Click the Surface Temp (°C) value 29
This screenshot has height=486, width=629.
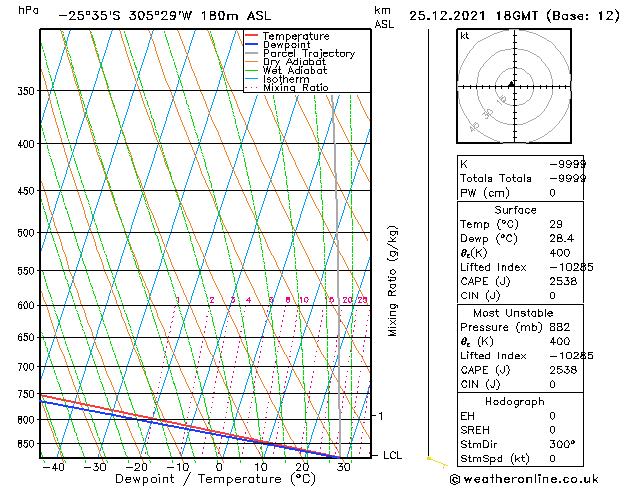click(x=556, y=224)
